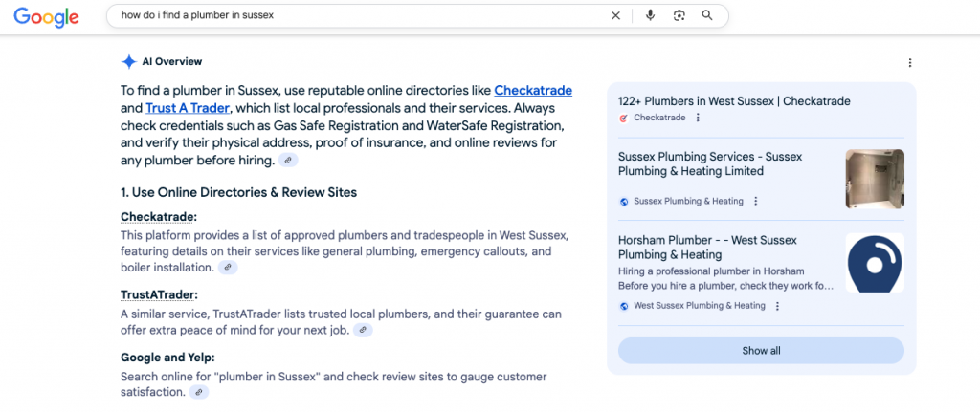Open the Checkatrade hyperlink in overview
Image resolution: width=980 pixels, height=412 pixels.
point(533,91)
